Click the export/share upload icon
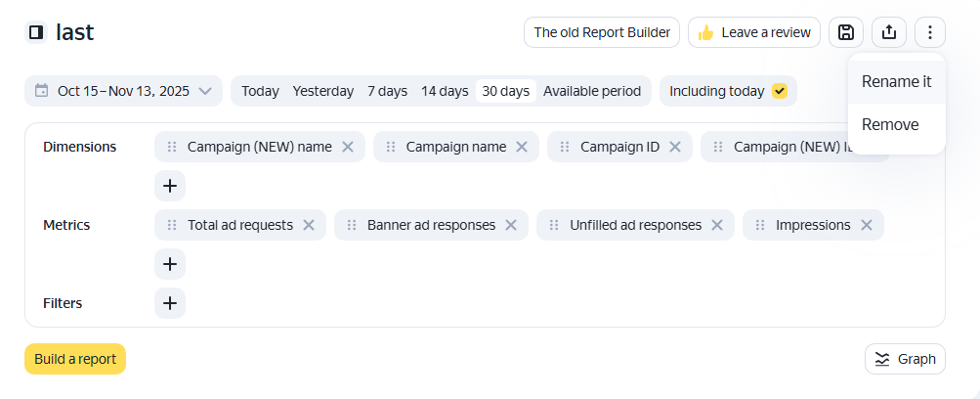980x399 pixels. click(888, 32)
